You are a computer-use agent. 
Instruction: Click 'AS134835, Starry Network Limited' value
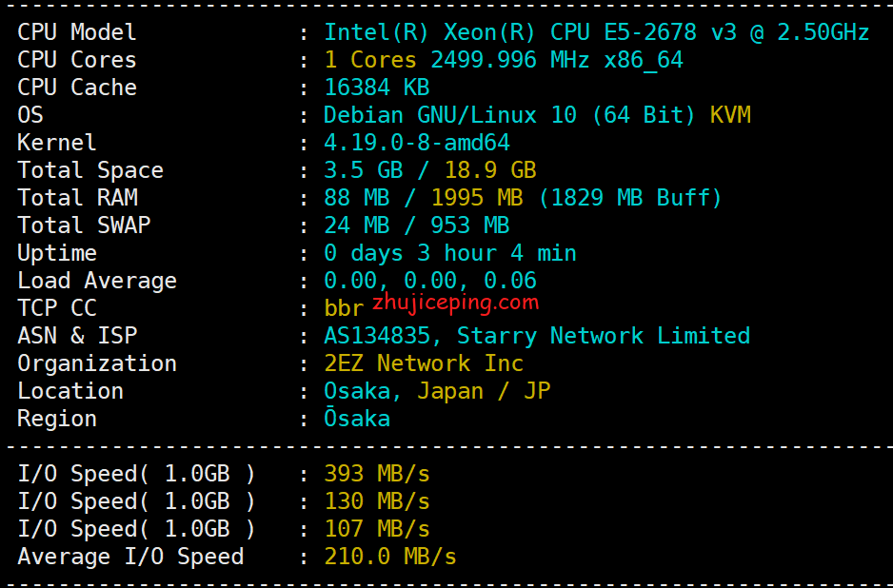tap(537, 337)
